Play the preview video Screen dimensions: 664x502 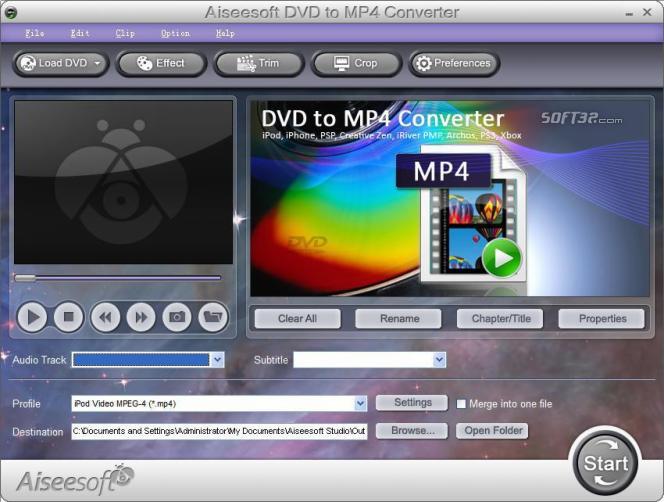tap(32, 316)
